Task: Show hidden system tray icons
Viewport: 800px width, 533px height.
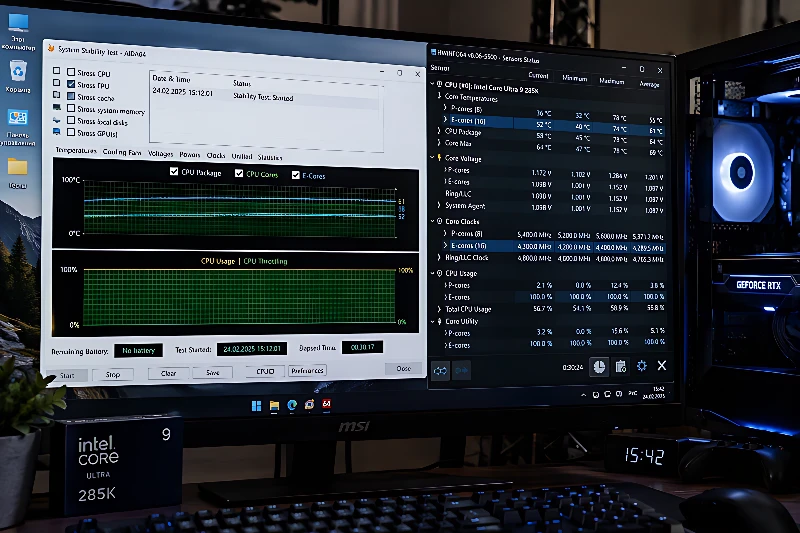Action: click(583, 395)
